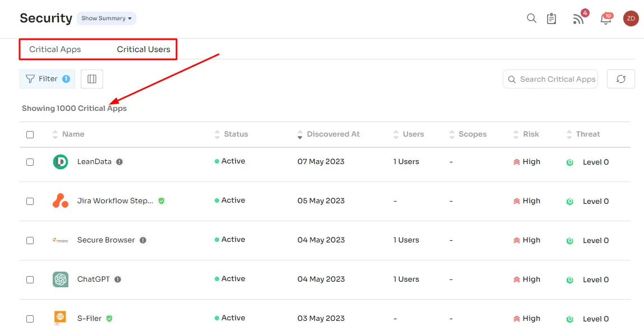Click 'High' risk label in LeanData row
Viewport: 644px width, 336px height.
point(531,162)
